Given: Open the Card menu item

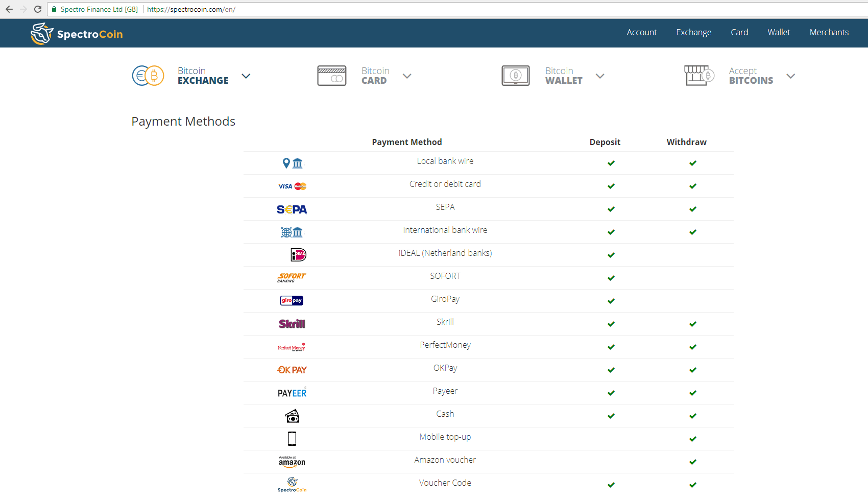Looking at the screenshot, I should point(739,32).
